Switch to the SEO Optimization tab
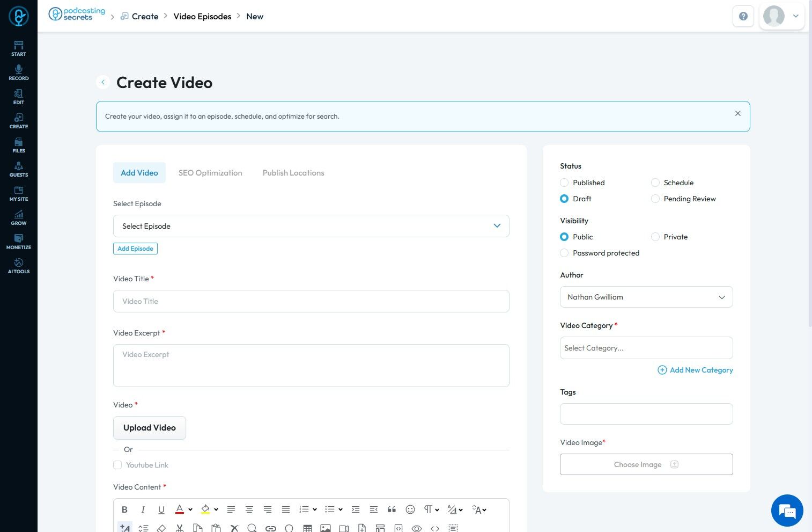This screenshot has height=532, width=812. pos(210,173)
